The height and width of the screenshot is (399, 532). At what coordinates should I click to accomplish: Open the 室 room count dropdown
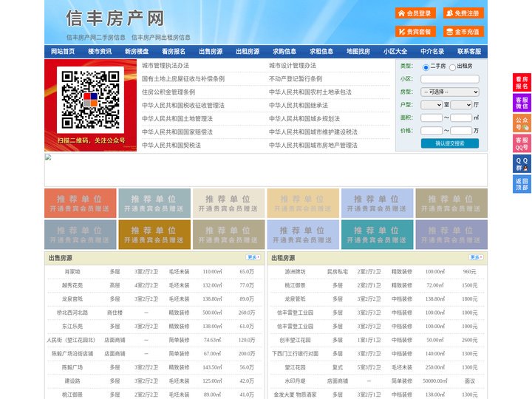(x=432, y=105)
